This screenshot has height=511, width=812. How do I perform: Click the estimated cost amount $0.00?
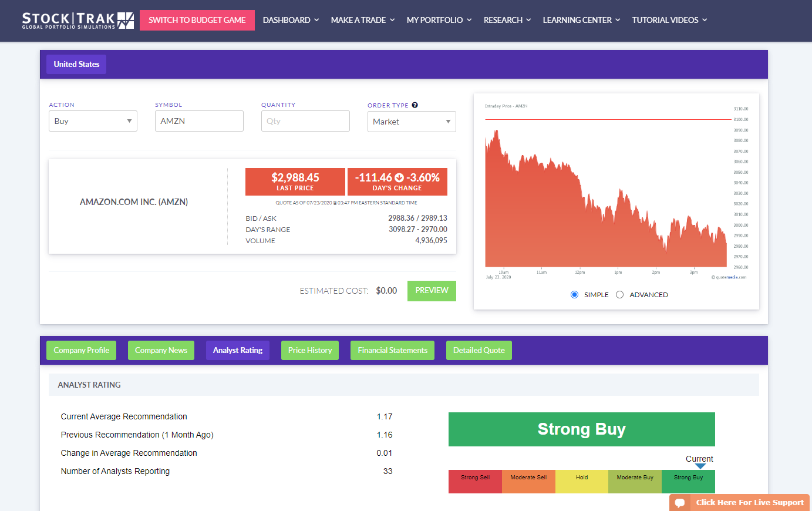(386, 291)
